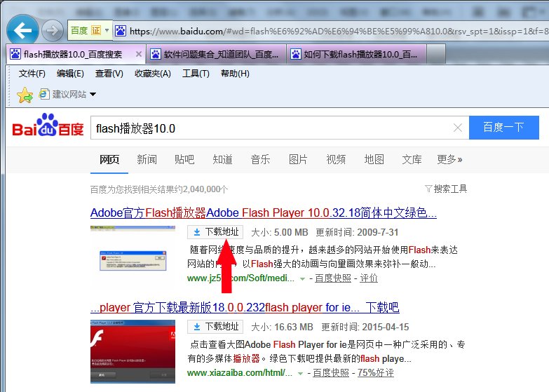This screenshot has height=392, width=549.
Task: Click the Baidu logo
Action: [48, 125]
